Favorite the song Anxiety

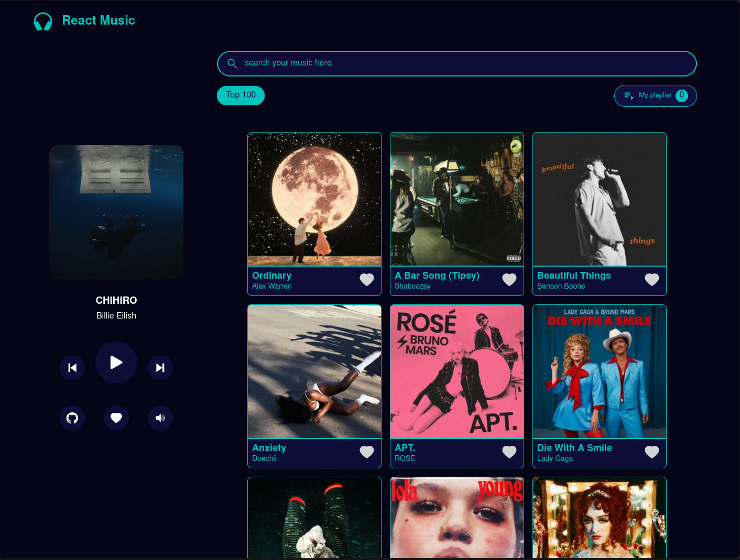tap(367, 452)
